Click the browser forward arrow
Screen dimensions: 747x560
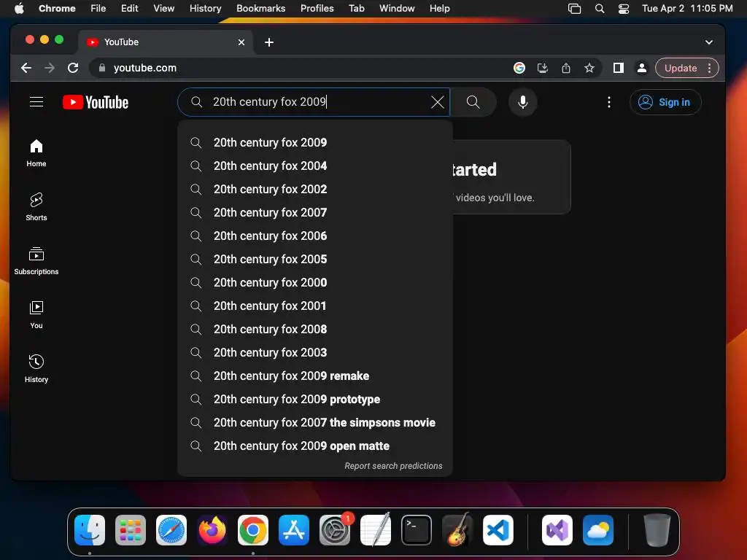coord(50,68)
